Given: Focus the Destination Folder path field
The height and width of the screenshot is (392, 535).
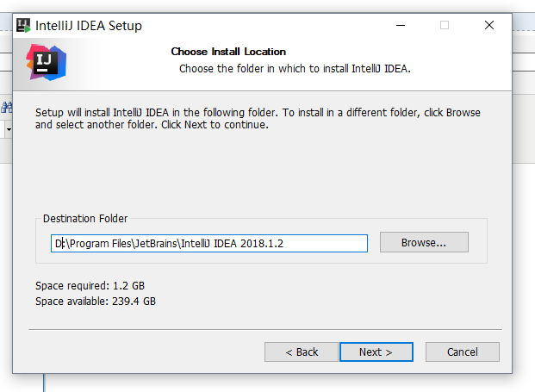Looking at the screenshot, I should click(209, 243).
